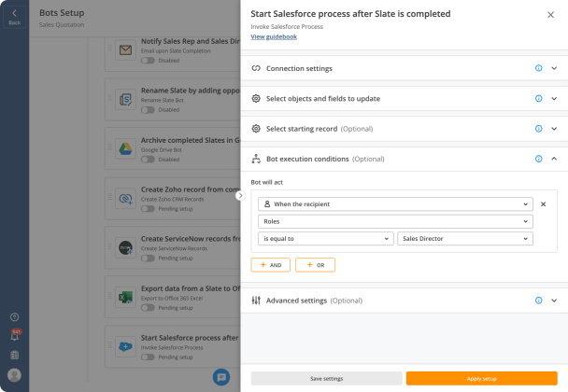568x392 pixels.
Task: Expand Advanced settings chevron
Action: click(554, 300)
